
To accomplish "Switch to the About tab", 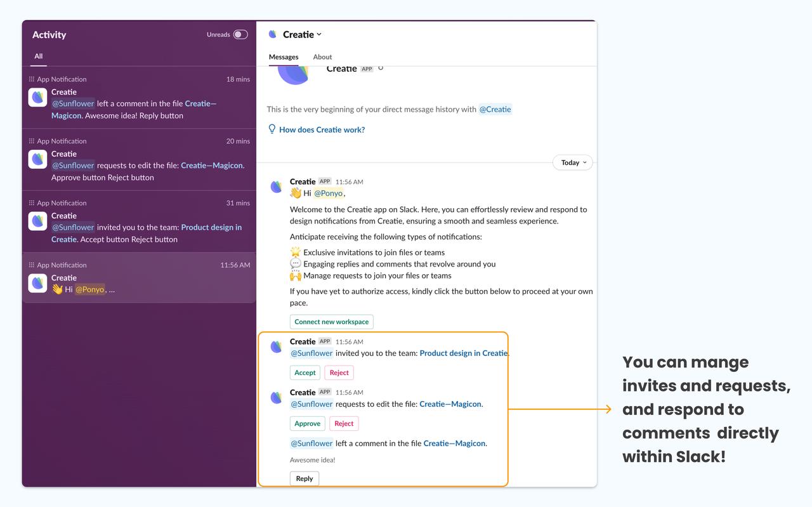I will 322,56.
